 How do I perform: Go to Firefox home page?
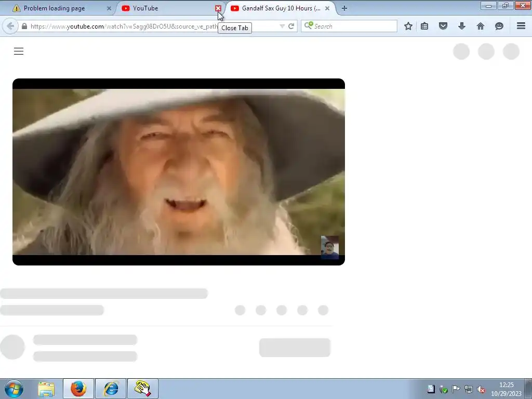click(x=481, y=26)
